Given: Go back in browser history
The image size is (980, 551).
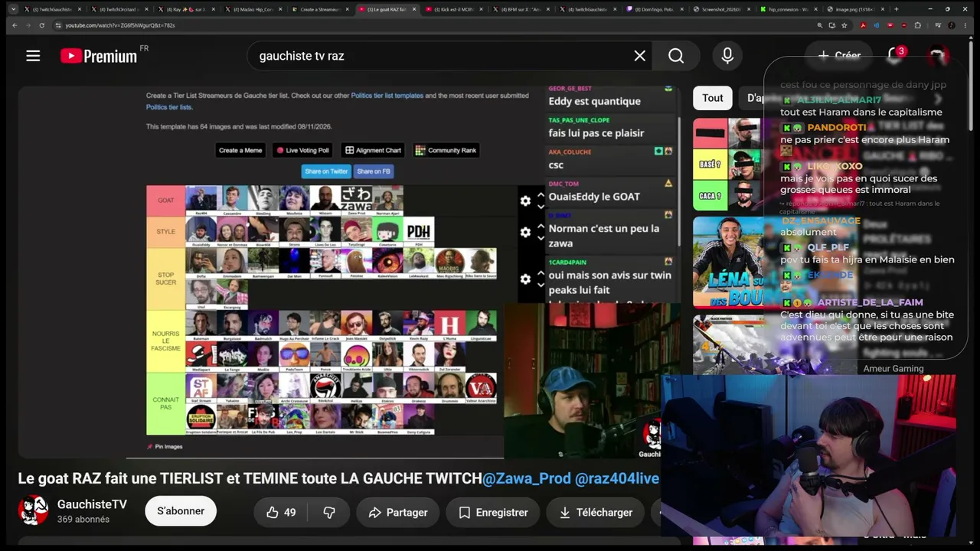Looking at the screenshot, I should pos(14,25).
